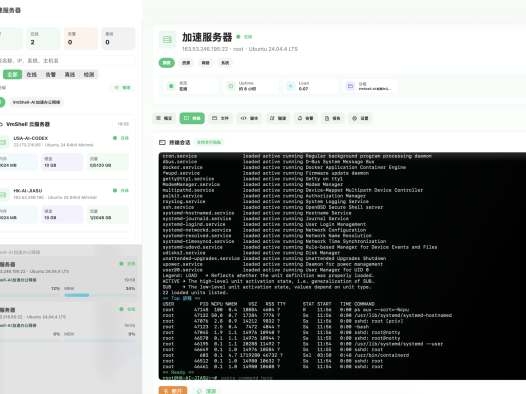The height and width of the screenshot is (394, 526).
Task: Filter server list by 检测
Action: click(x=89, y=74)
